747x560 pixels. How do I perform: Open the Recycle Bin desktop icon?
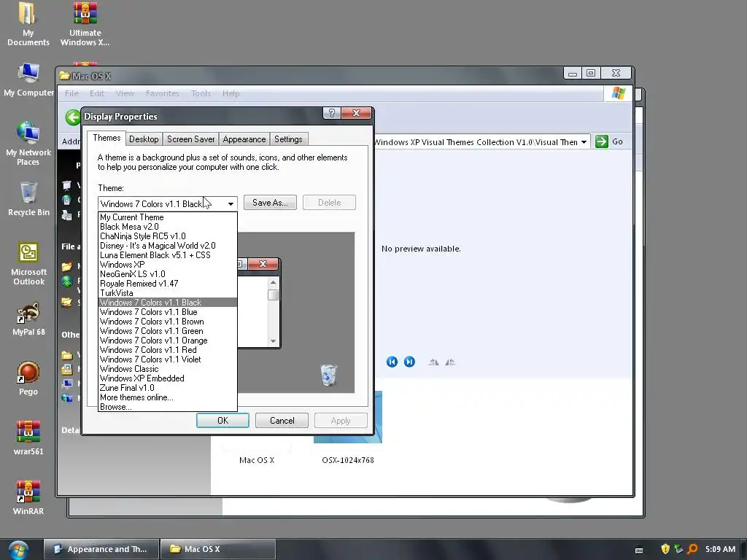[x=28, y=198]
